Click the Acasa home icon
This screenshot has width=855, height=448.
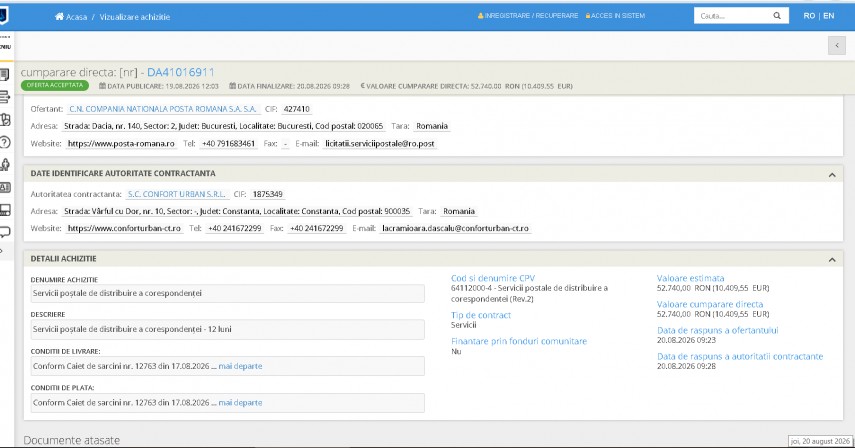point(59,16)
